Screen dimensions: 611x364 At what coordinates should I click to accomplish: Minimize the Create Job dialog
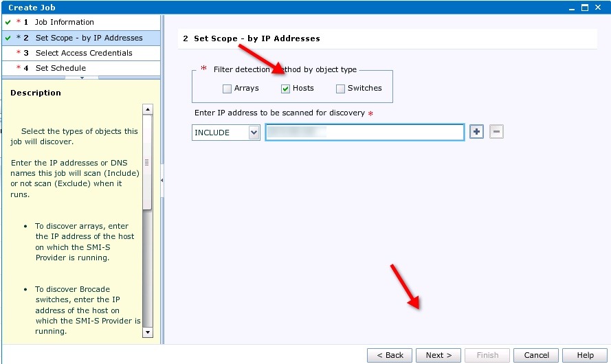pyautogui.click(x=572, y=8)
